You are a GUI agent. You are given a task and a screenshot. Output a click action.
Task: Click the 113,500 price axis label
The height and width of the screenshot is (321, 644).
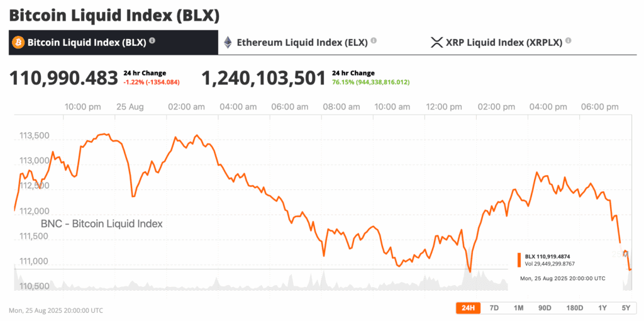tap(35, 135)
